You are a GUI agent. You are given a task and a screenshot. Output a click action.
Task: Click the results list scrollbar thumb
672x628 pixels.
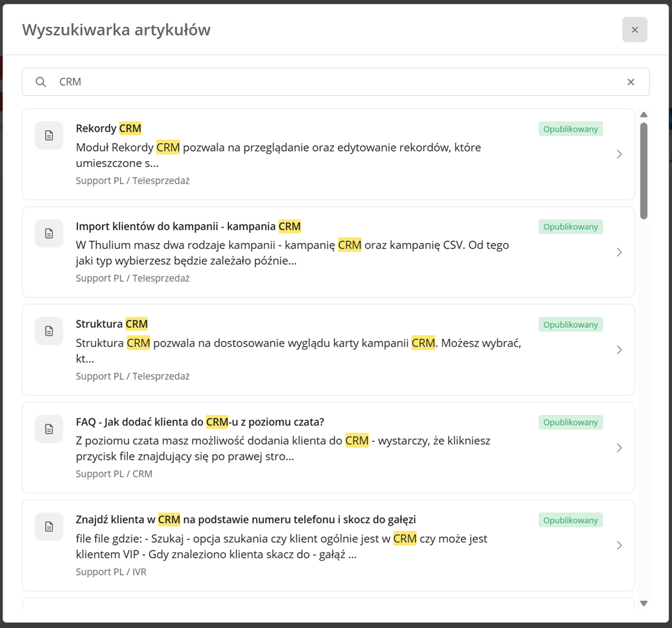pos(643,171)
